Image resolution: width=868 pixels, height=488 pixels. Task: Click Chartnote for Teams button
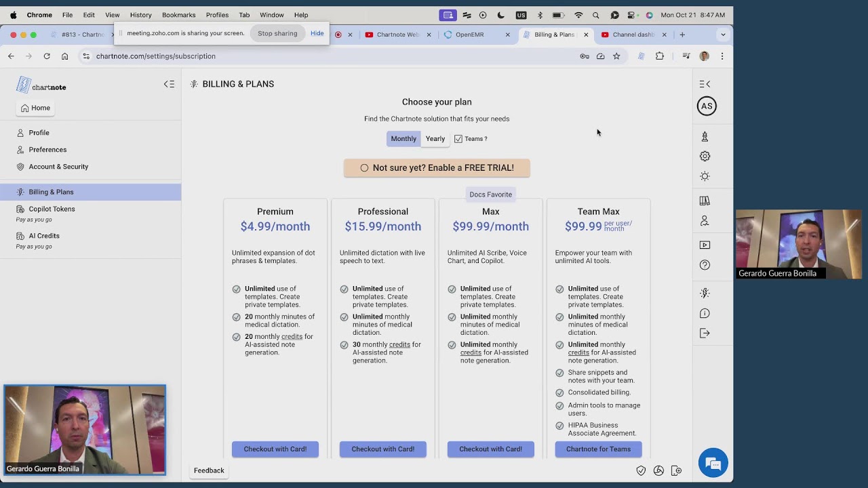tap(598, 449)
